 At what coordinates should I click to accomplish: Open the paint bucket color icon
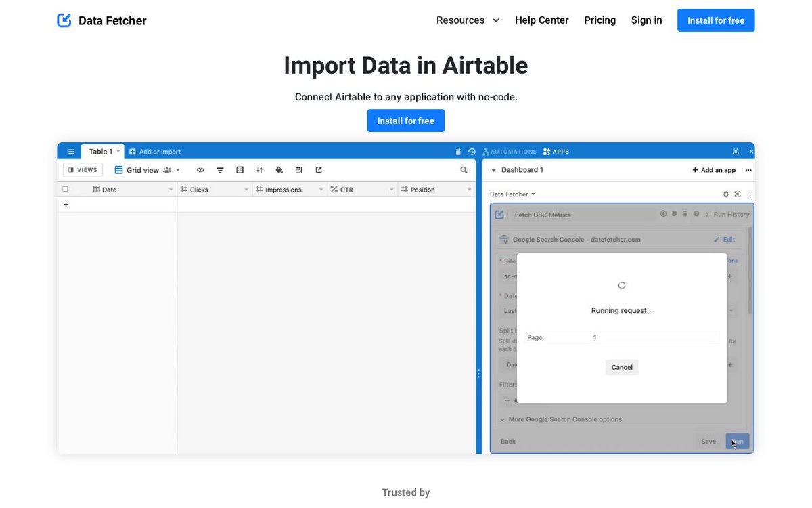tap(279, 170)
